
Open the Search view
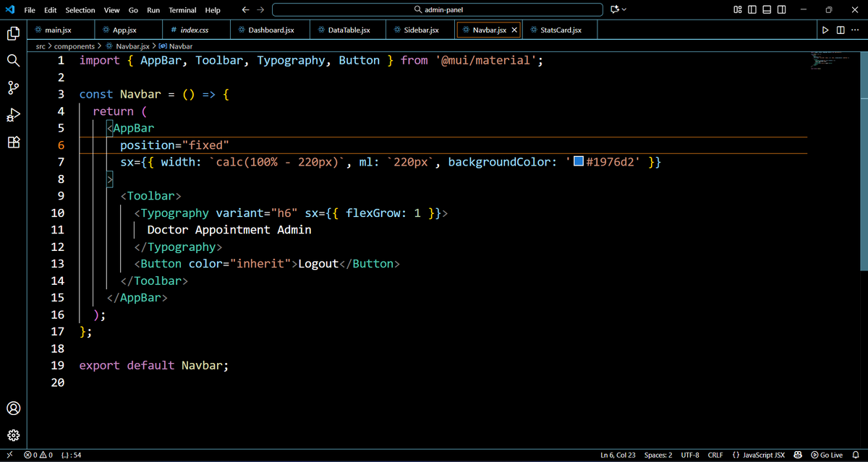tap(13, 61)
